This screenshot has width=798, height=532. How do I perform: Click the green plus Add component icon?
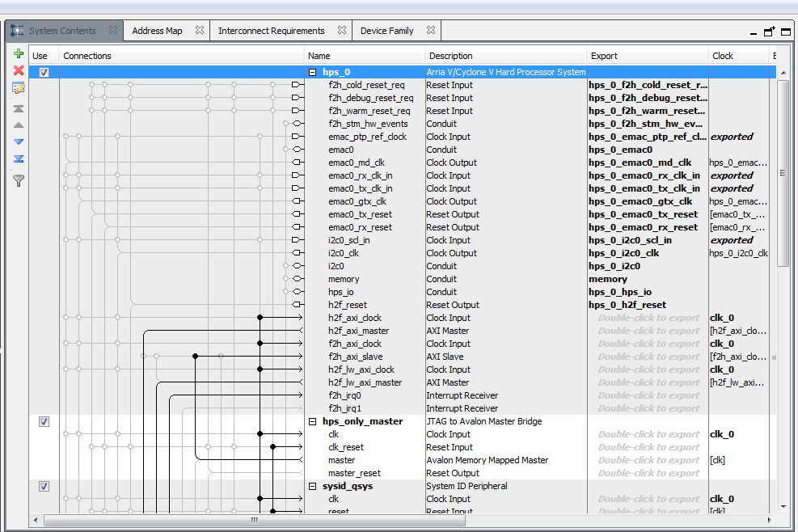(19, 54)
